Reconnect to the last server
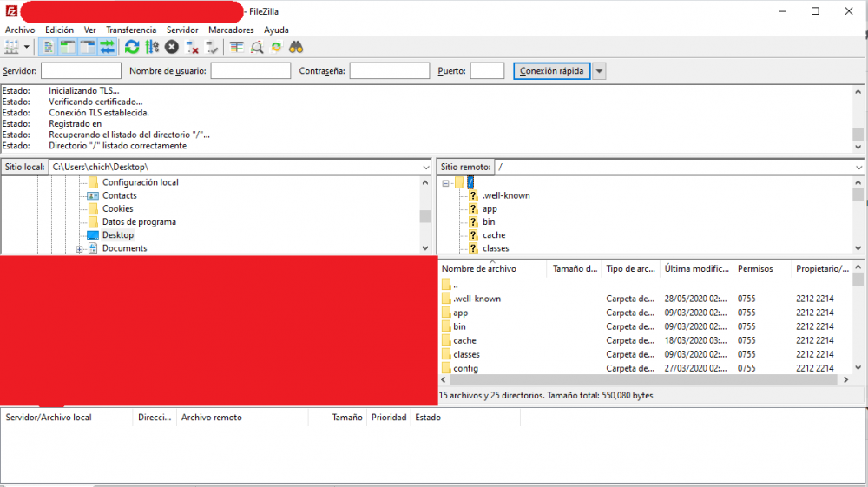Image resolution: width=868 pixels, height=487 pixels. pyautogui.click(x=212, y=47)
